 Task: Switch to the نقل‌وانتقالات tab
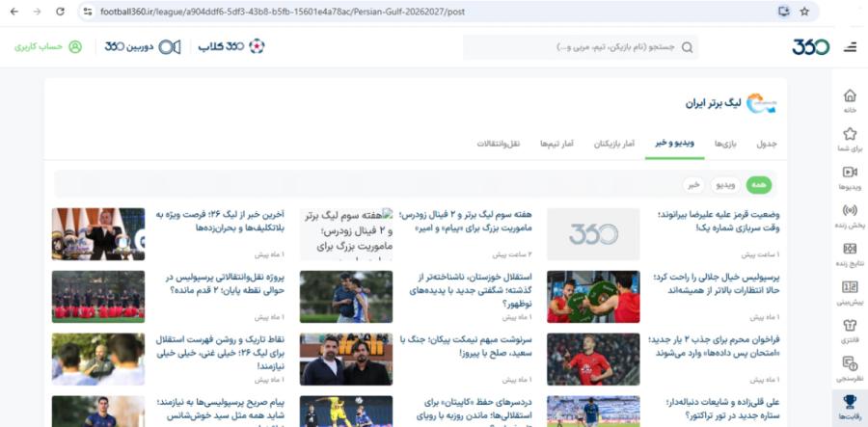pos(499,144)
